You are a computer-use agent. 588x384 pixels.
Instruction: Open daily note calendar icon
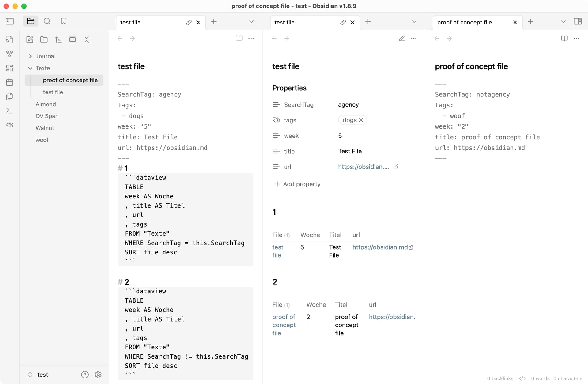9,82
